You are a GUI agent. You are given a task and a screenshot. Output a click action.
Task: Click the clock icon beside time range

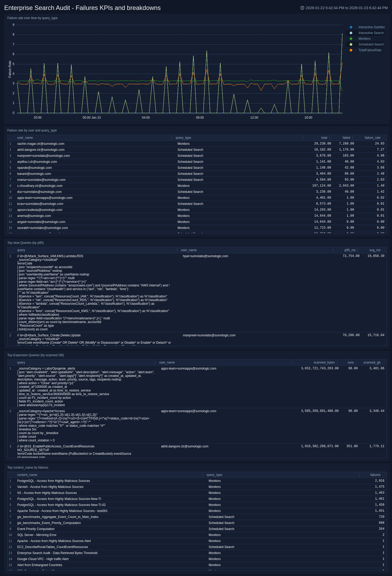302,8
